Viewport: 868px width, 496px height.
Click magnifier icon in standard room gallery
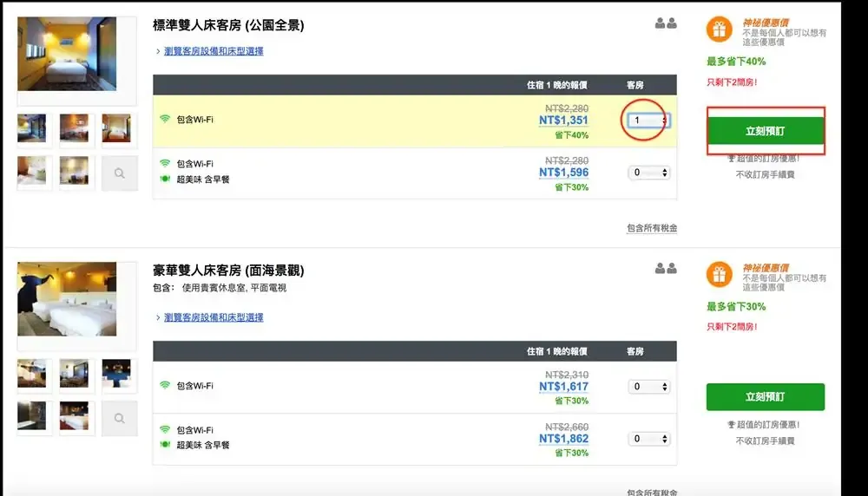(x=119, y=173)
